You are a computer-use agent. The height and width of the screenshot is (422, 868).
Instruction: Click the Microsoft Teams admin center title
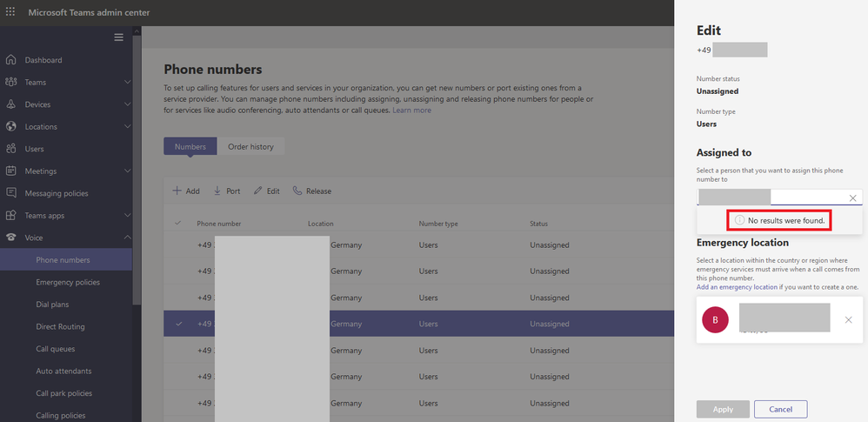[x=89, y=12]
